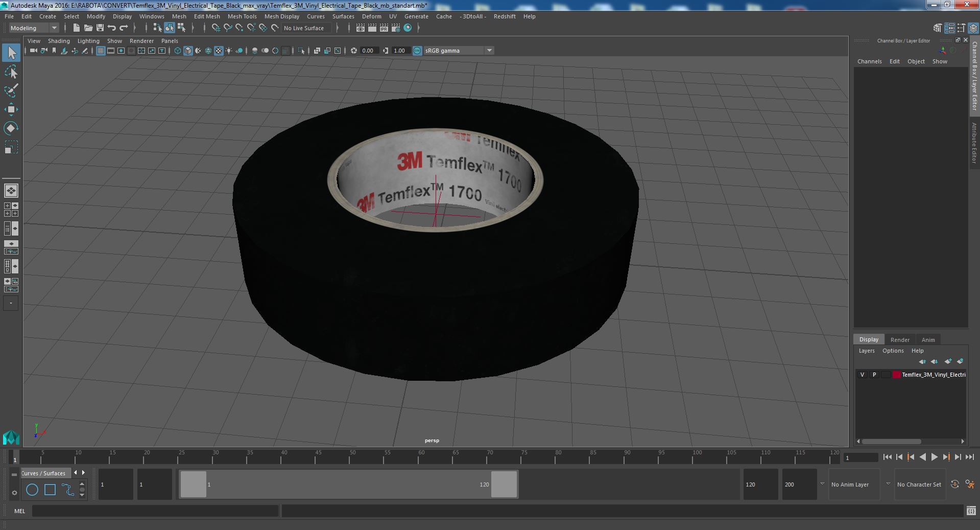
Task: Snap to points icon
Action: click(240, 28)
